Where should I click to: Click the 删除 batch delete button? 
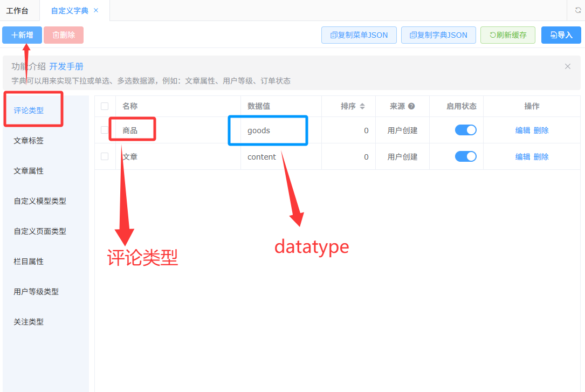tap(64, 35)
